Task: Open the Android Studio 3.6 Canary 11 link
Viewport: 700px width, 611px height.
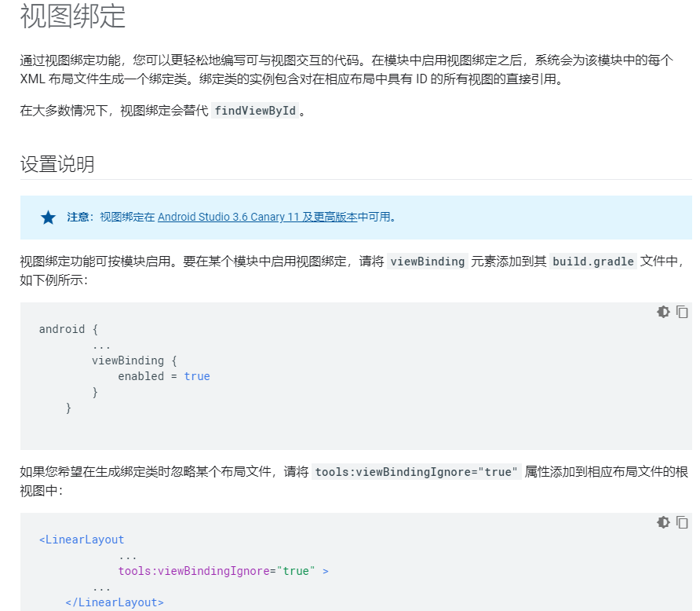Action: click(257, 217)
